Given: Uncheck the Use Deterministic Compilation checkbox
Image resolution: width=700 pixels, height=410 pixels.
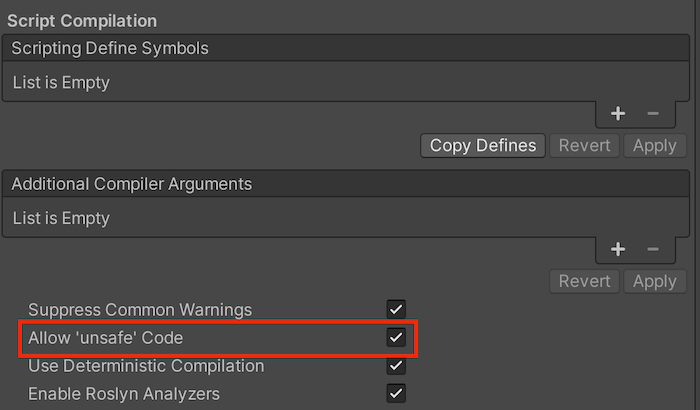Looking at the screenshot, I should [x=396, y=366].
